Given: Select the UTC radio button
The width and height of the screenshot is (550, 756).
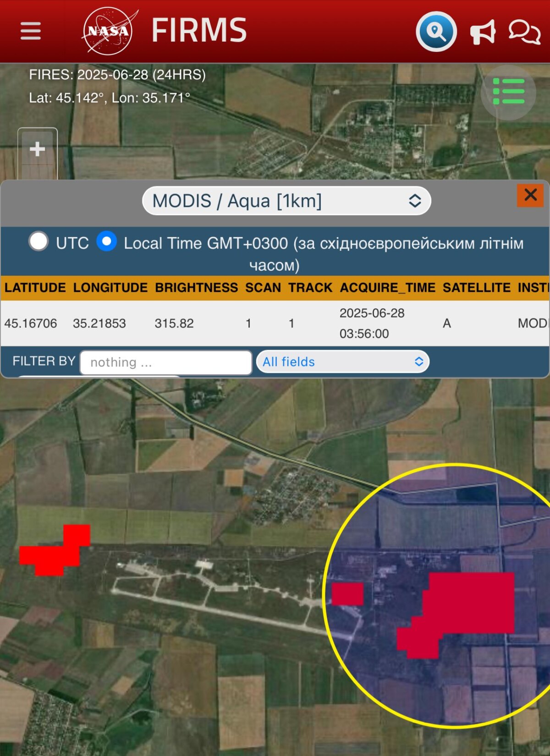Looking at the screenshot, I should [38, 241].
